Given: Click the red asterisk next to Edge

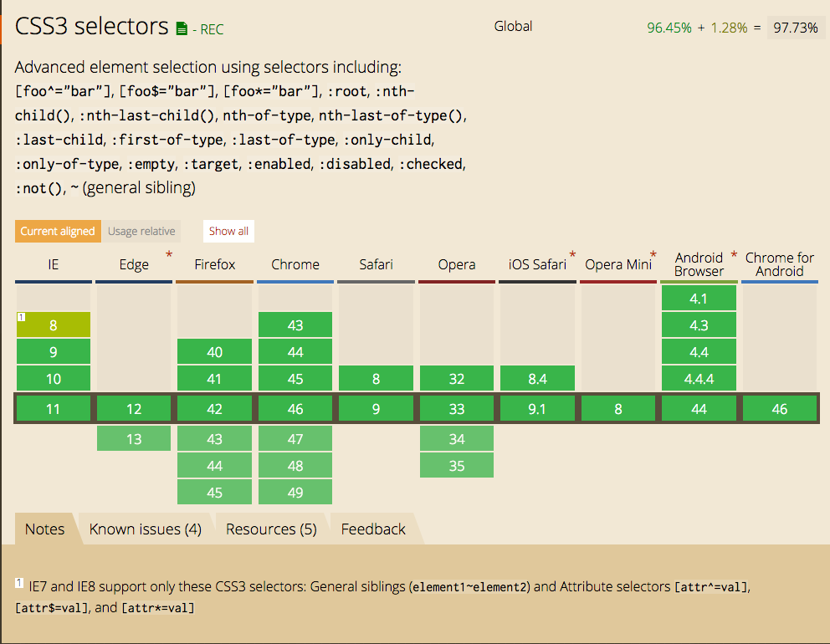Looking at the screenshot, I should (169, 254).
